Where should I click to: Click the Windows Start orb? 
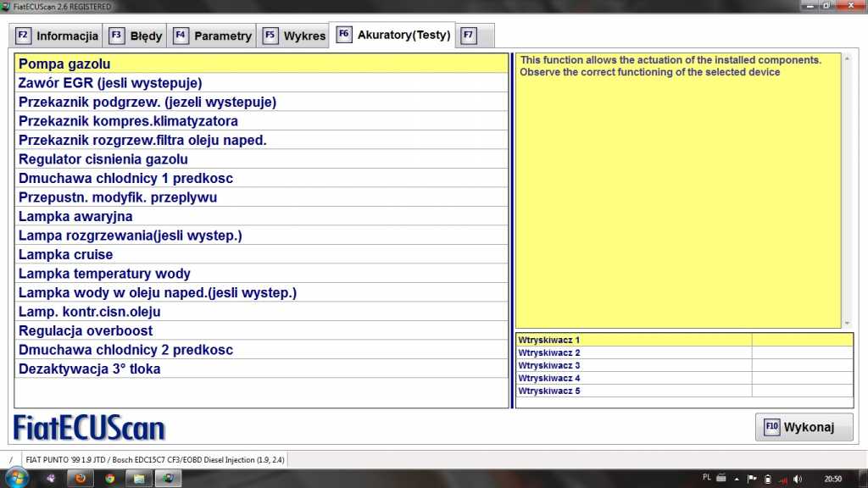tap(17, 477)
